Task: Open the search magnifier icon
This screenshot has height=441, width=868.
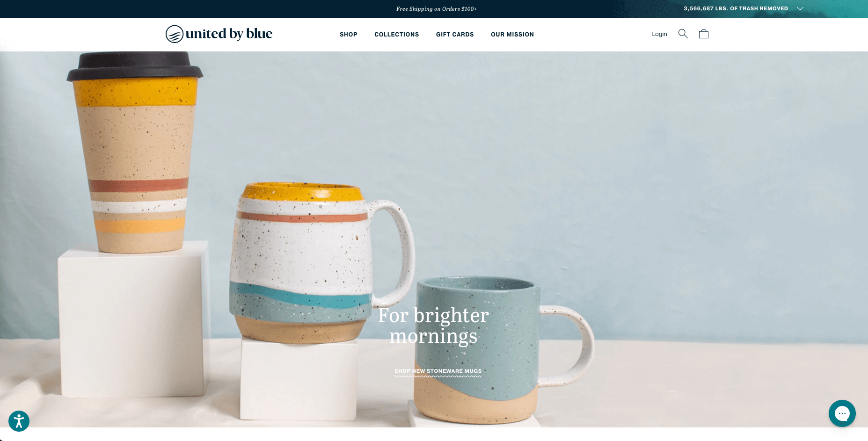Action: [x=683, y=34]
